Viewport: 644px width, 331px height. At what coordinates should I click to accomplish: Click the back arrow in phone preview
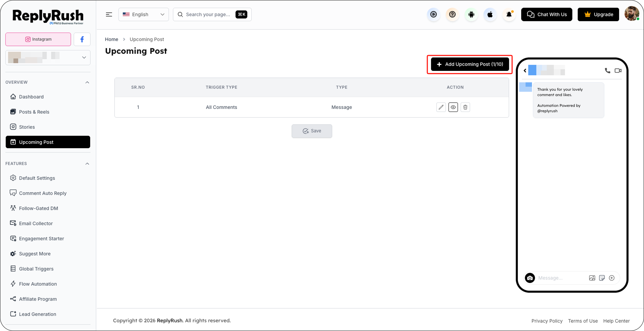pos(525,71)
